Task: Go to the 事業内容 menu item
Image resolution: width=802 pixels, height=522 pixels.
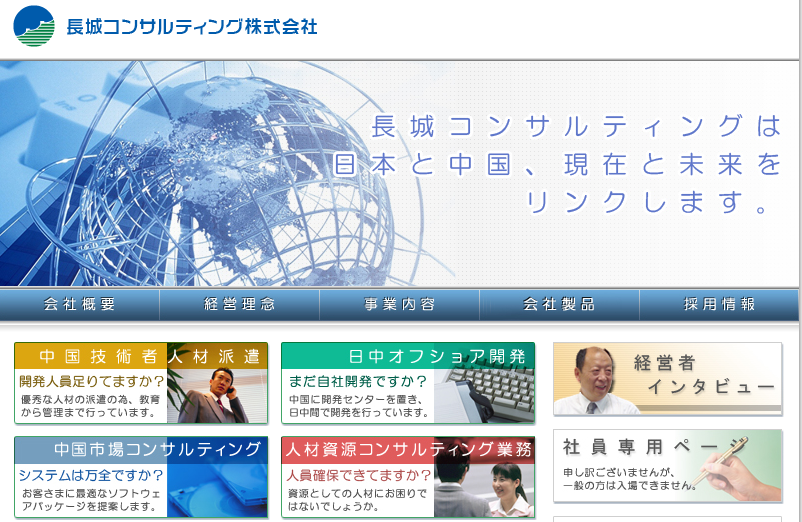Action: pos(399,305)
